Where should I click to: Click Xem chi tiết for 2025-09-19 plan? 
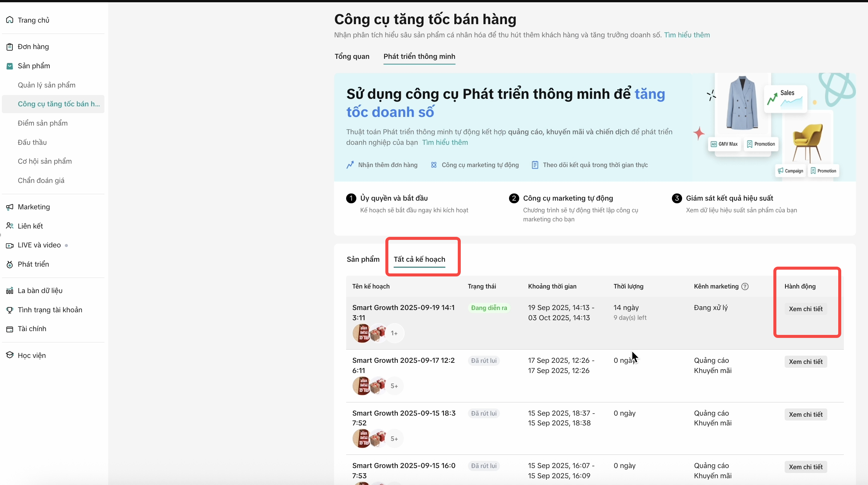click(x=805, y=309)
